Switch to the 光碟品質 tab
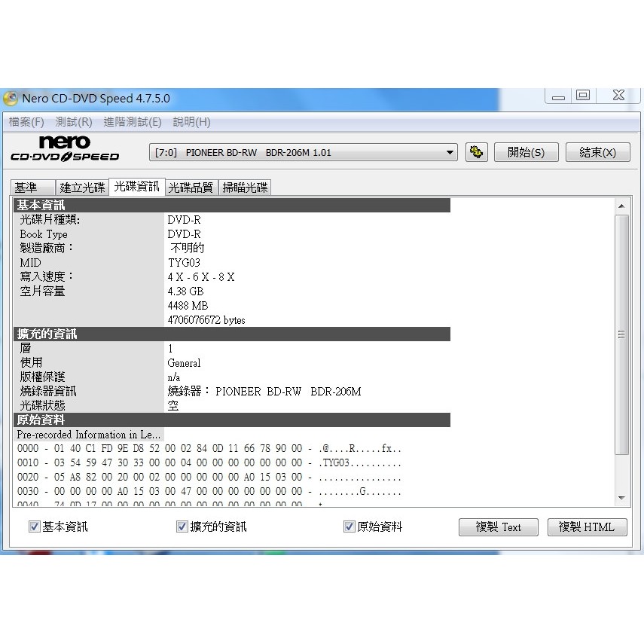Image resolution: width=644 pixels, height=644 pixels. click(x=191, y=188)
